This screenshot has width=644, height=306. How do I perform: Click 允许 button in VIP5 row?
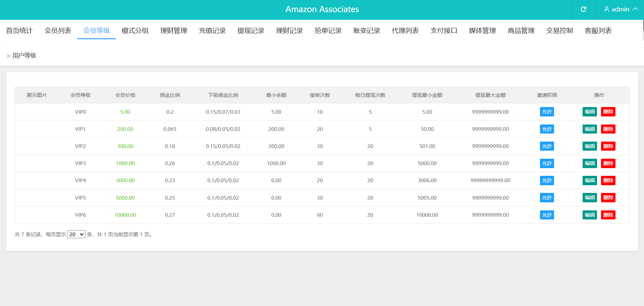tap(547, 198)
